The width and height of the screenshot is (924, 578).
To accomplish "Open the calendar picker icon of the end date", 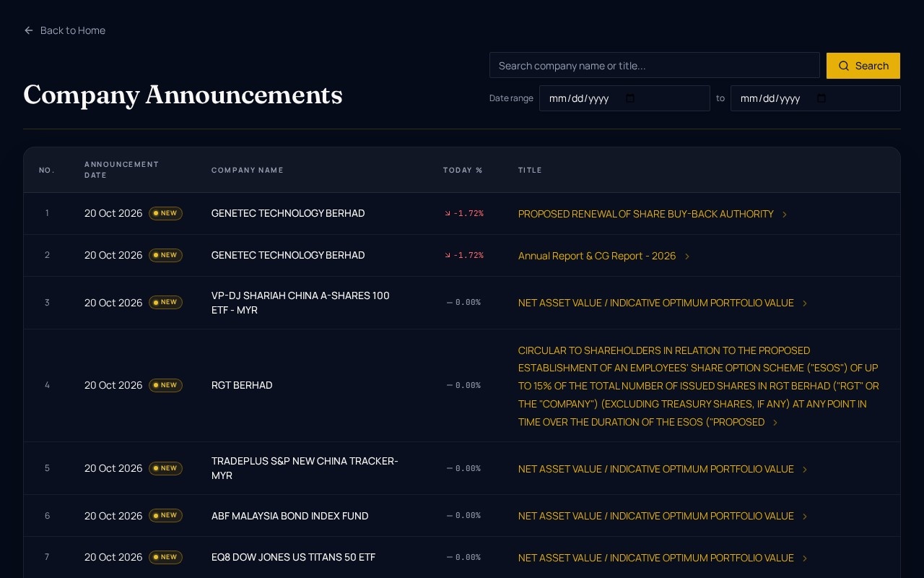I will point(821,98).
